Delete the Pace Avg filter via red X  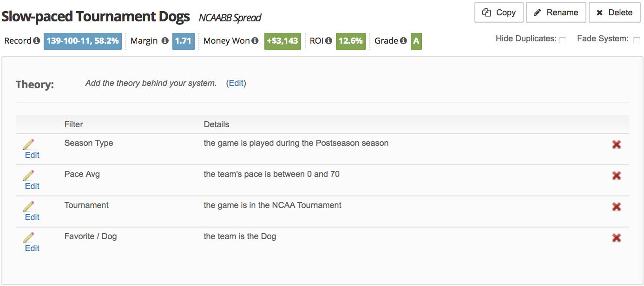[617, 176]
